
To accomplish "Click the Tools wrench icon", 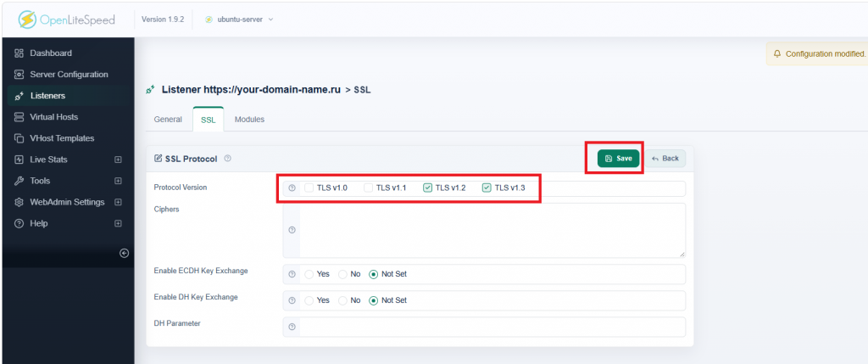I will pyautogui.click(x=19, y=181).
